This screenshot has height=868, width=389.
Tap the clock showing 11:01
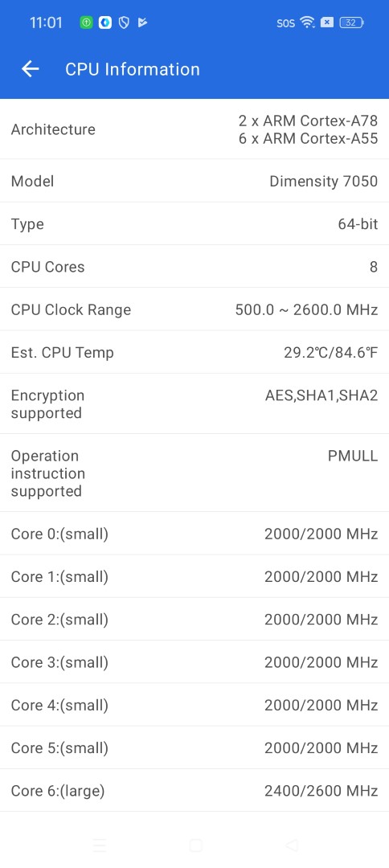(46, 23)
